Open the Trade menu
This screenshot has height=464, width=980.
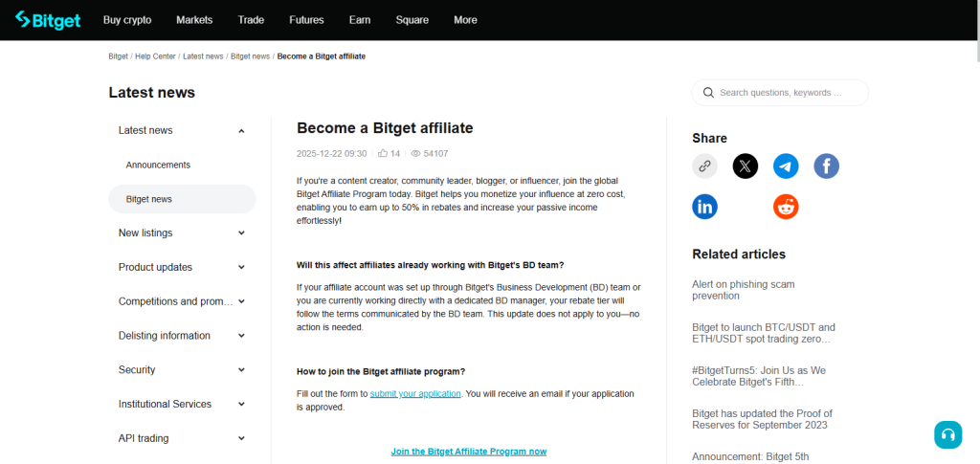(251, 20)
